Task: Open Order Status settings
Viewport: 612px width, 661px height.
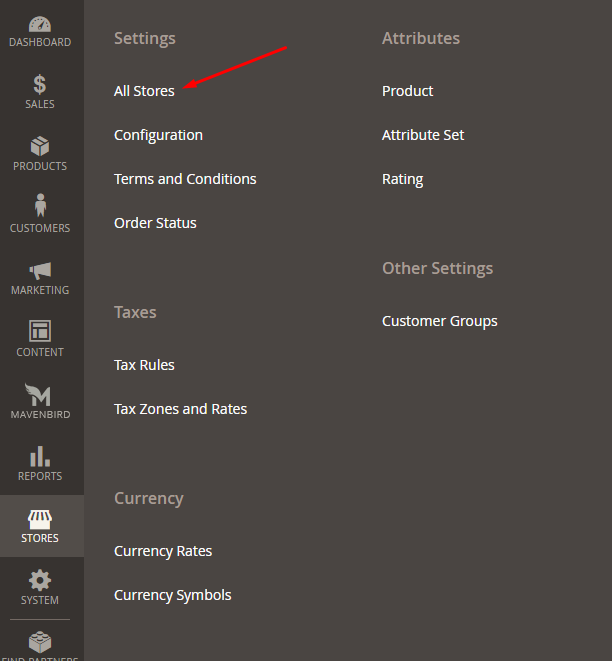Action: (155, 223)
